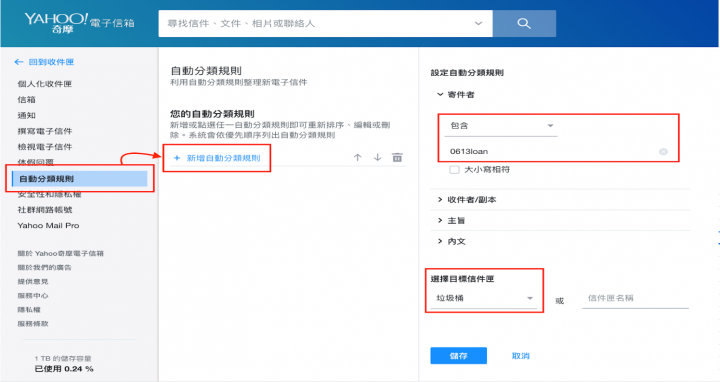Select 自動分類規則 in sidebar
The height and width of the screenshot is (382, 720).
pyautogui.click(x=79, y=179)
